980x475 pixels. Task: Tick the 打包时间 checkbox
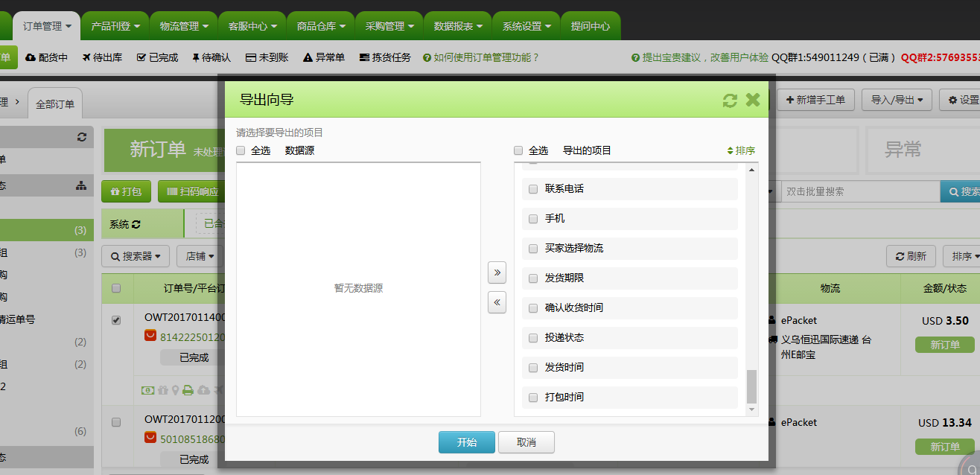click(533, 398)
